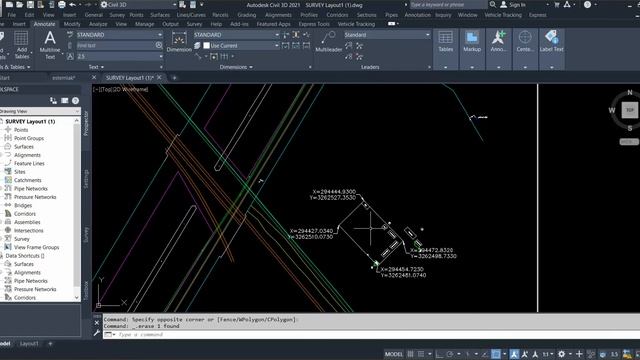Screen dimensions: 640x360
Task: Click the Label Text icon
Action: click(x=551, y=42)
